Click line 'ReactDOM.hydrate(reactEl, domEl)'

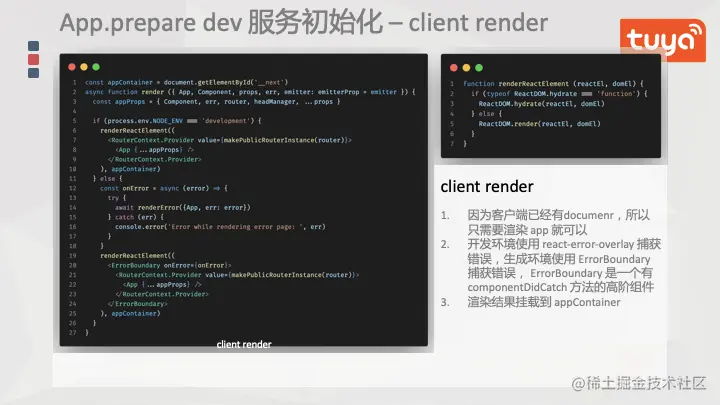point(541,104)
